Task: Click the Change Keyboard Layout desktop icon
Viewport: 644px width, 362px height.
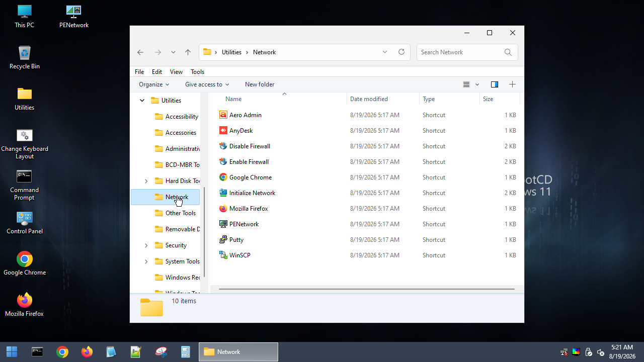Action: [25, 144]
